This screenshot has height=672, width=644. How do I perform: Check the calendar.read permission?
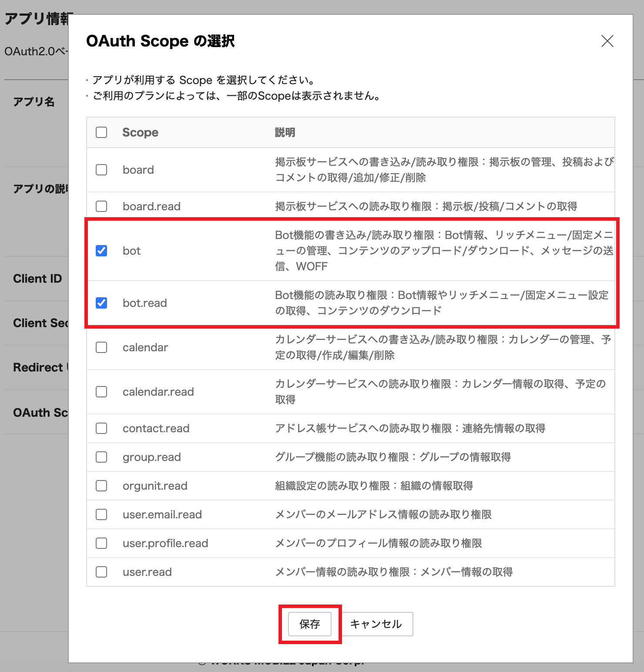[x=101, y=391]
